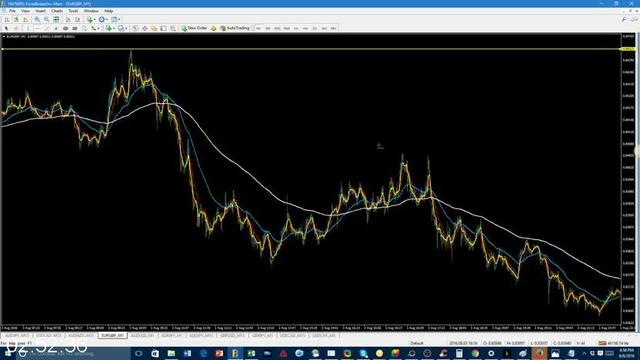Click the New Order button

pos(194,28)
